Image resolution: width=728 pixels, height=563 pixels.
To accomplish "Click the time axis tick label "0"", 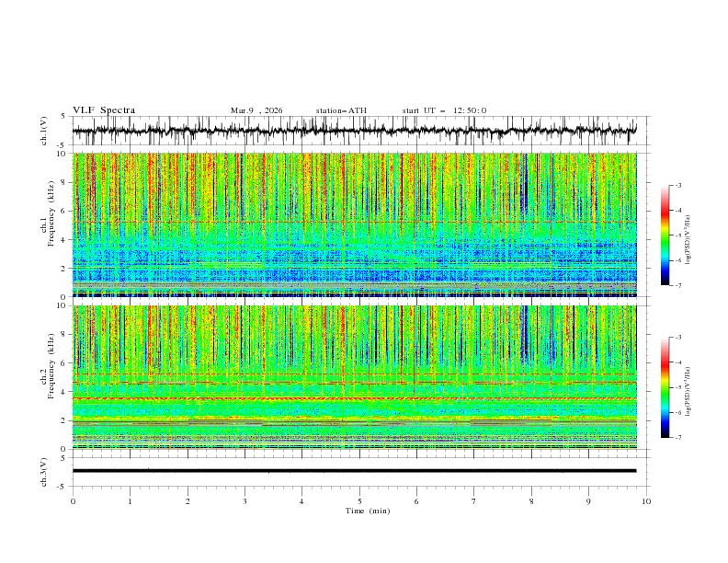I will point(73,501).
